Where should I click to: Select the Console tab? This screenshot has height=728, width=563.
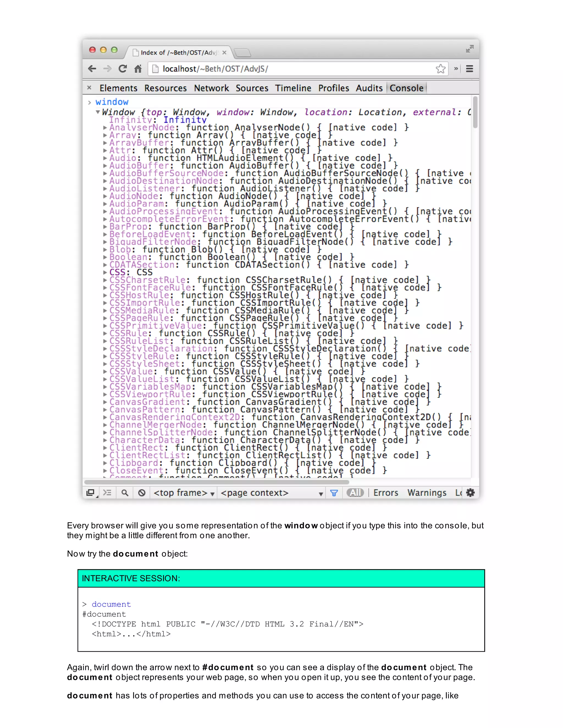(407, 88)
